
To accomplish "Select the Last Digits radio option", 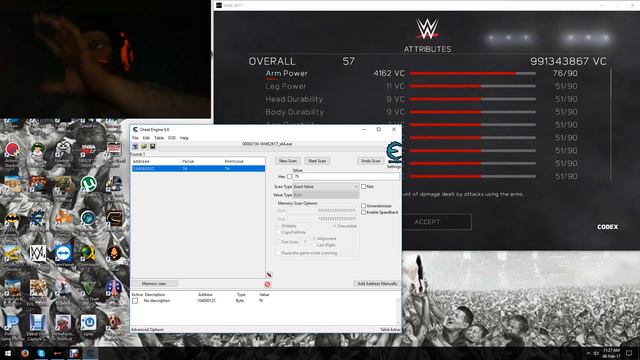I will click(314, 245).
